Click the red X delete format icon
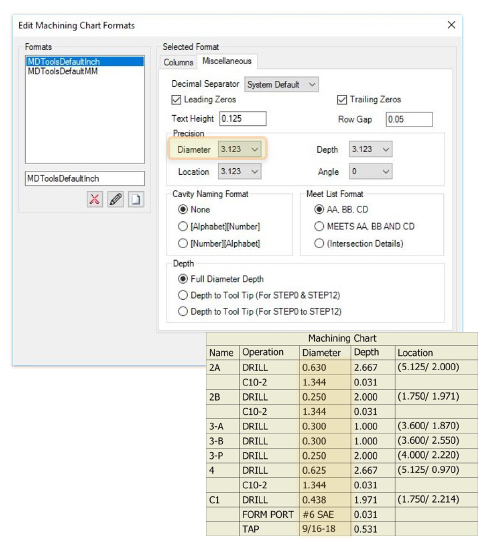Image resolution: width=490 pixels, height=546 pixels. coord(95,200)
